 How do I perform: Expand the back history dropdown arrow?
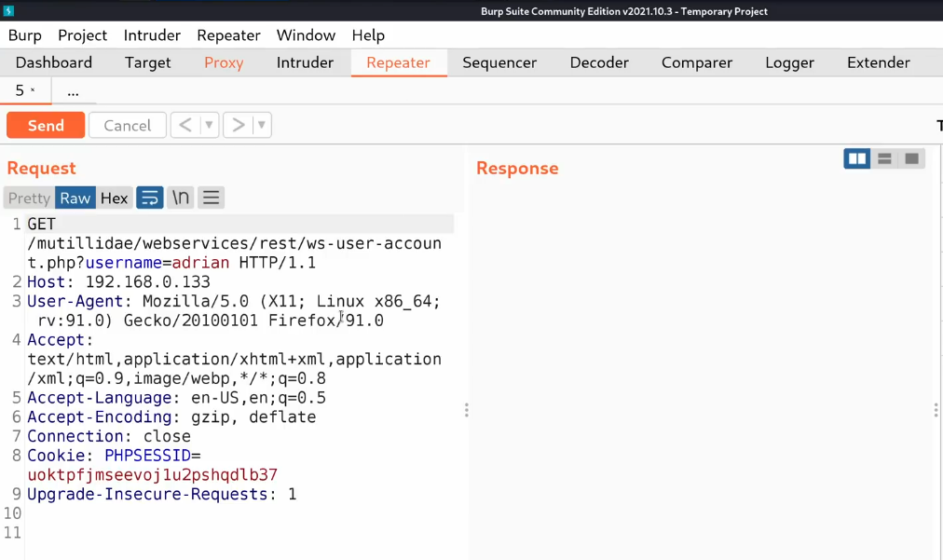[209, 125]
